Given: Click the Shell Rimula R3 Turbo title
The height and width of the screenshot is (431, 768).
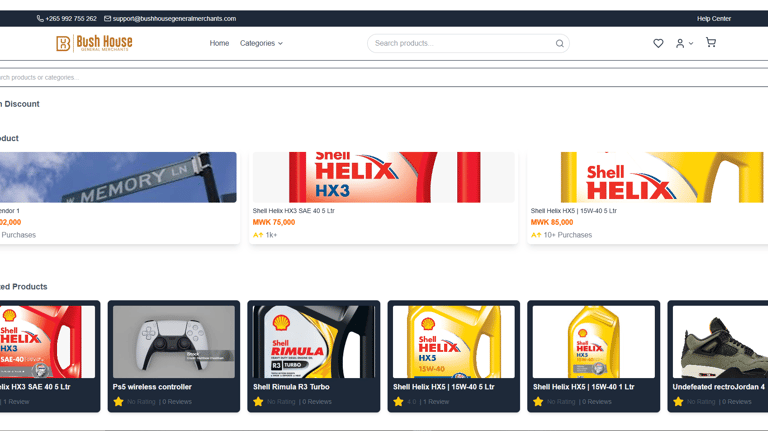Looking at the screenshot, I should (x=291, y=387).
